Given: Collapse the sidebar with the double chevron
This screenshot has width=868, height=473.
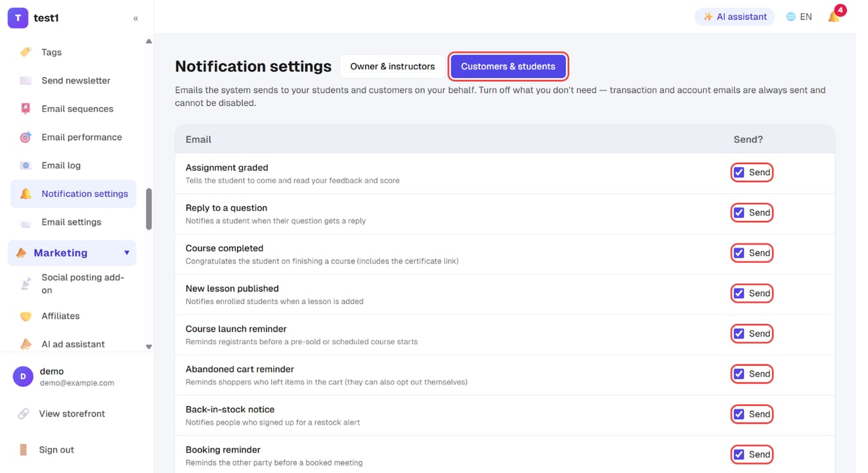Looking at the screenshot, I should coord(136,18).
